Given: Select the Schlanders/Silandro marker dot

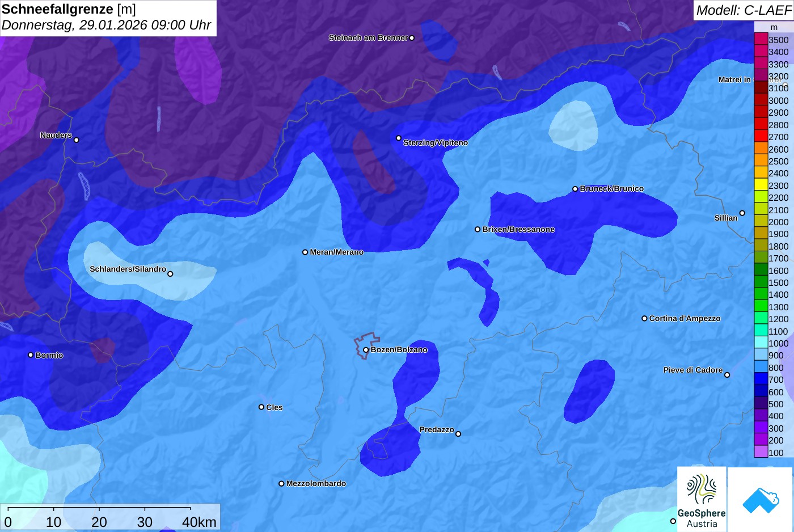Looking at the screenshot, I should (x=170, y=274).
